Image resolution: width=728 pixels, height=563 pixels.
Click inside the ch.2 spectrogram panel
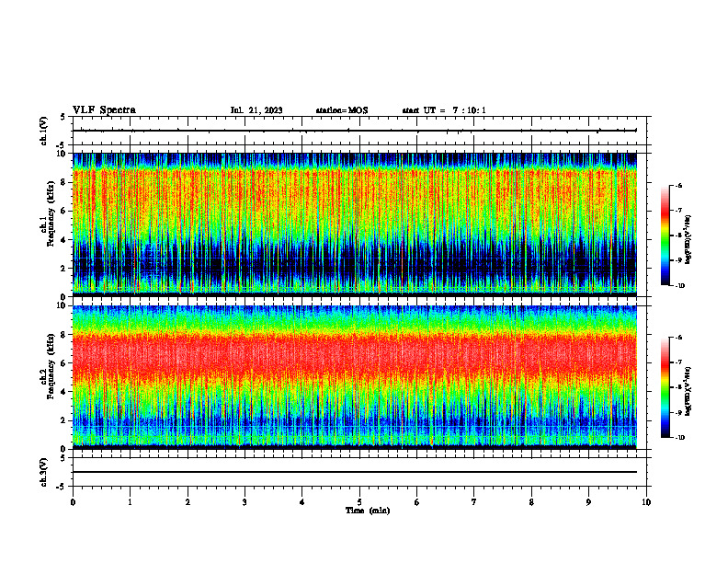click(x=355, y=377)
